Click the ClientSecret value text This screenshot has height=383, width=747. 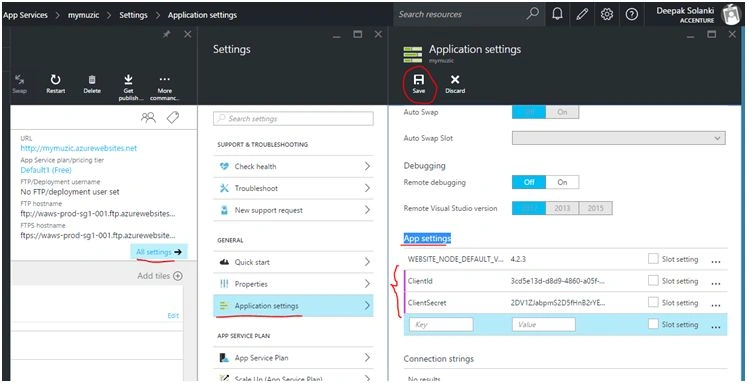558,303
